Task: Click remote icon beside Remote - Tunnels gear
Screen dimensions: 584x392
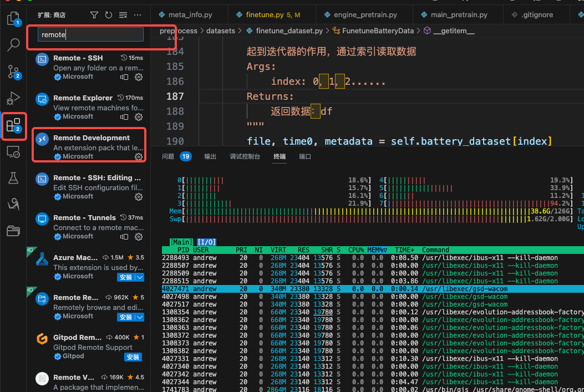Action: point(124,236)
